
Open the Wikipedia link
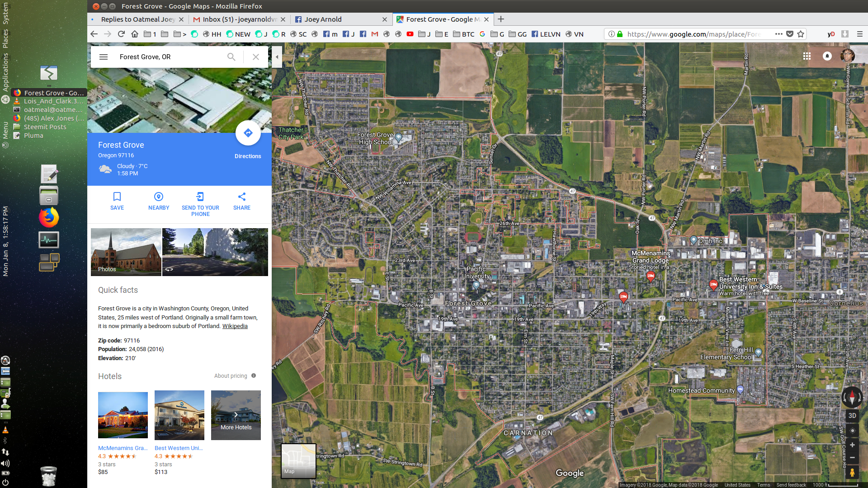(235, 326)
